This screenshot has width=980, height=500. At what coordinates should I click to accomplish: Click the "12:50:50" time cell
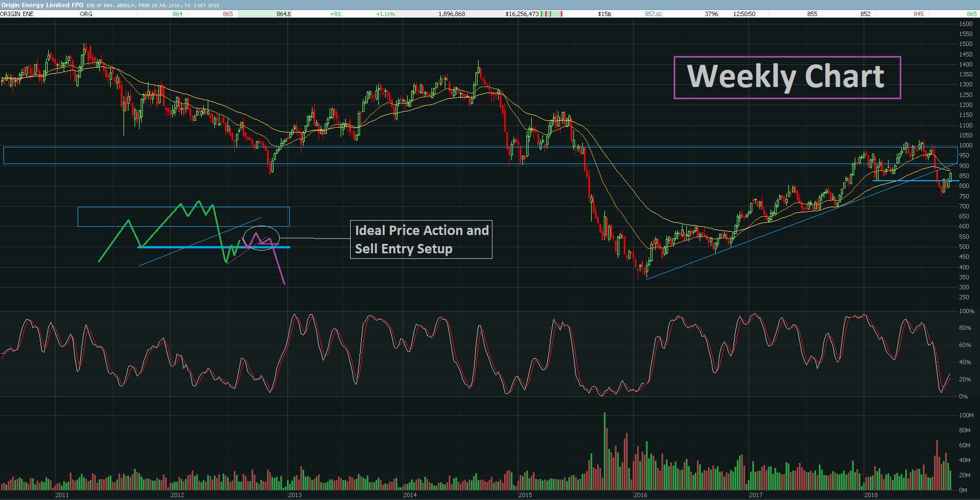coord(744,14)
